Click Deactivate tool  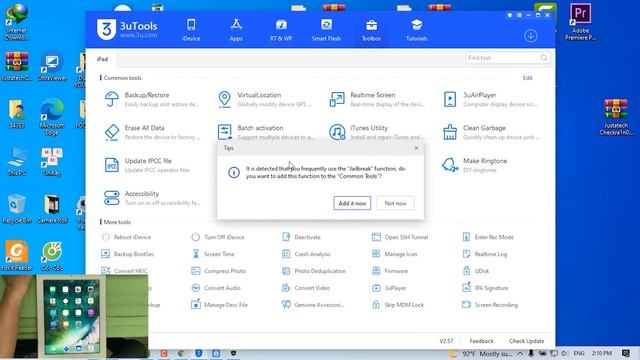pyautogui.click(x=301, y=237)
